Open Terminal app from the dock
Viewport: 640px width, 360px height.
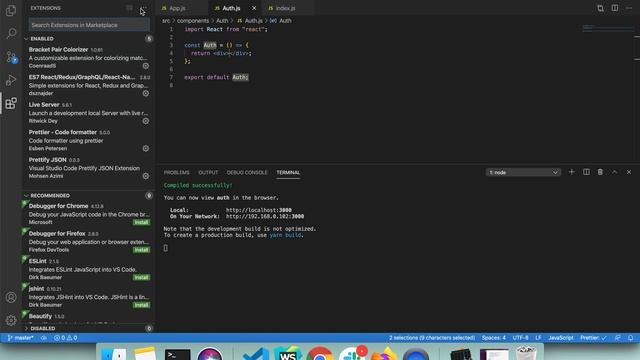[x=178, y=354]
